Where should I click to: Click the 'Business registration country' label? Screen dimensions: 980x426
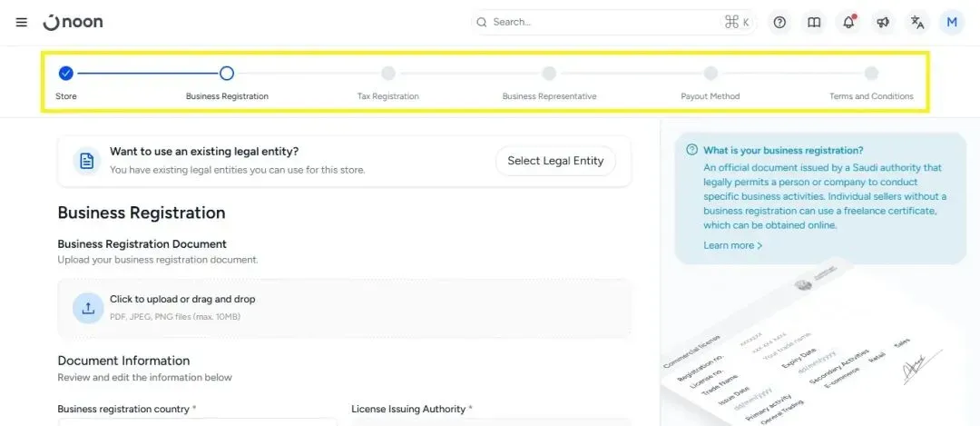(127, 409)
